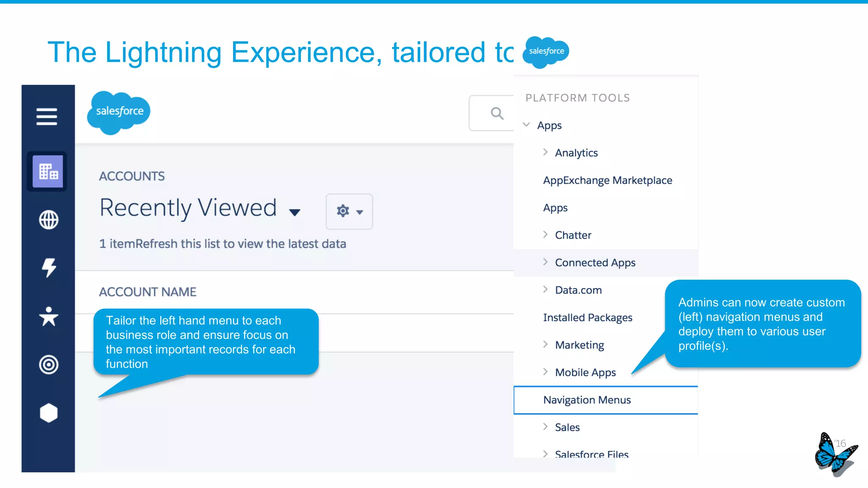The height and width of the screenshot is (488, 868).
Task: Click the Account Name column header
Action: click(x=147, y=292)
